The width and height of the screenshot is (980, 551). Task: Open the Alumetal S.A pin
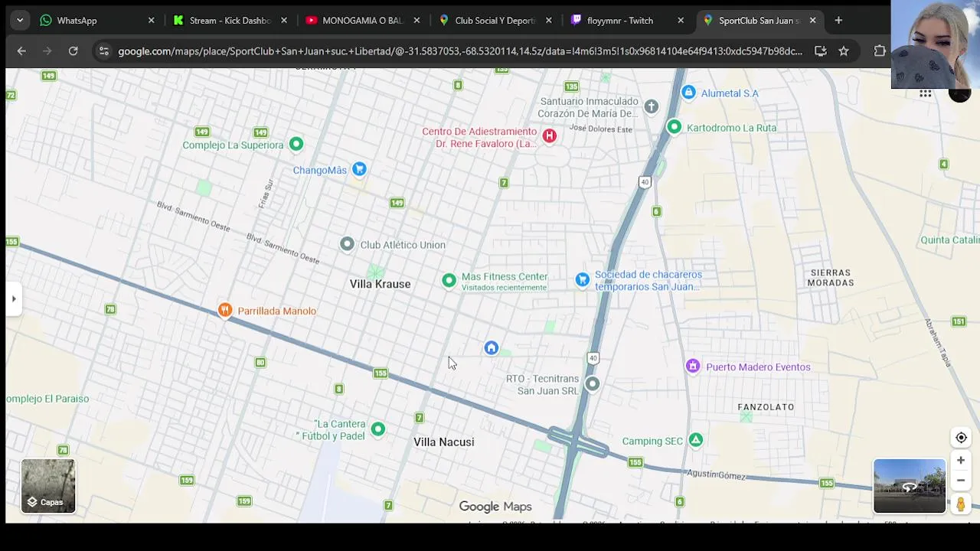tap(688, 93)
